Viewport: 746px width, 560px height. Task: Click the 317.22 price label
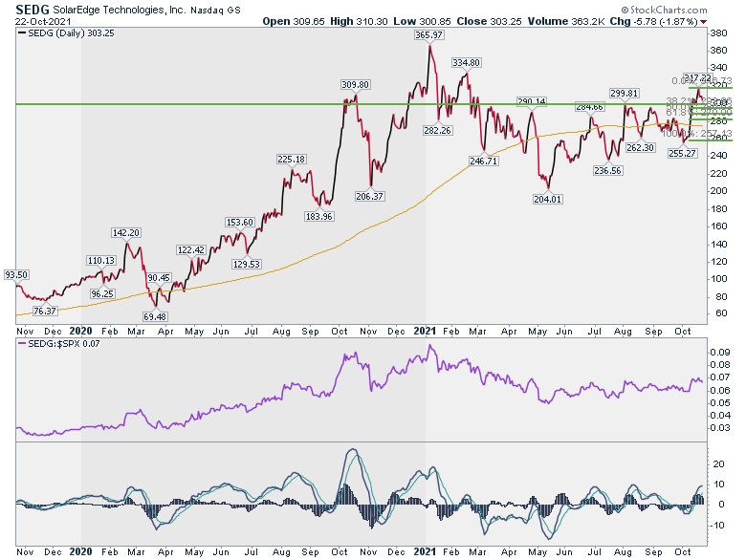697,77
